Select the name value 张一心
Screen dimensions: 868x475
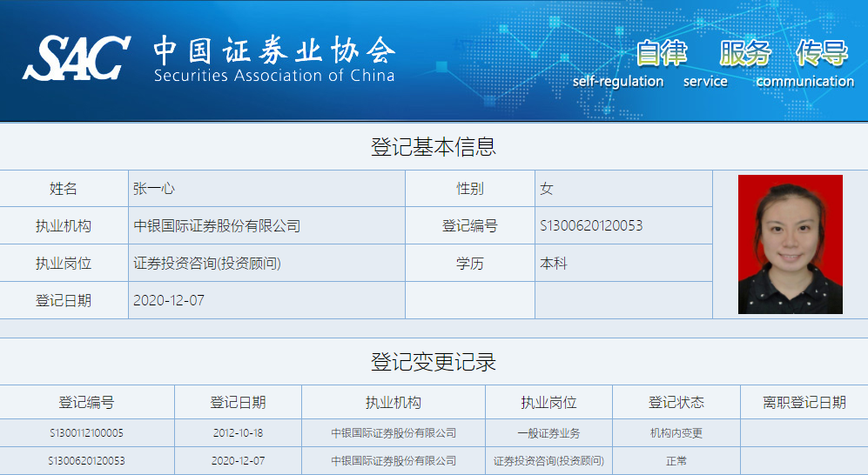click(x=154, y=188)
